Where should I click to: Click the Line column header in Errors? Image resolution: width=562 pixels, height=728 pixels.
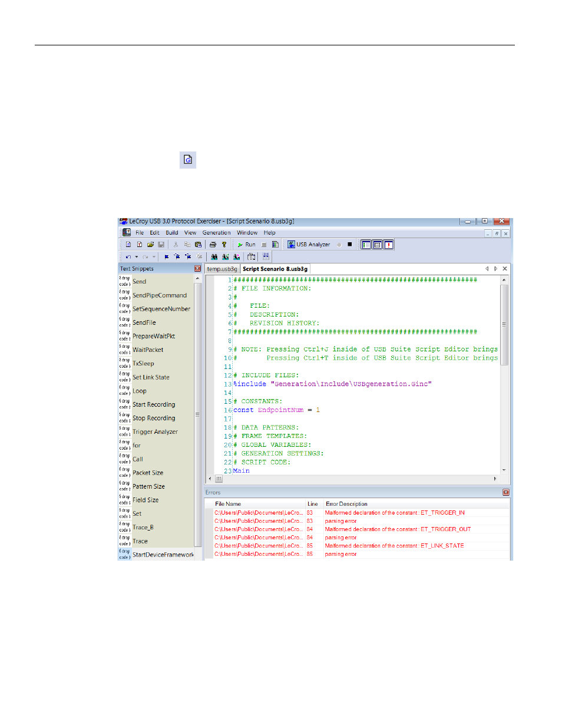(x=313, y=504)
